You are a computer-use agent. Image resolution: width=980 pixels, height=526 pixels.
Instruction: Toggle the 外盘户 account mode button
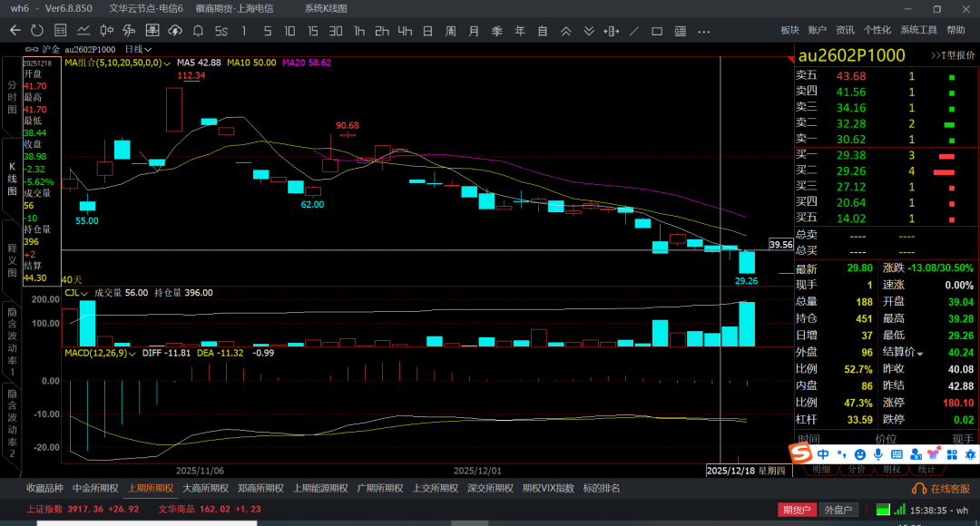tap(839, 510)
